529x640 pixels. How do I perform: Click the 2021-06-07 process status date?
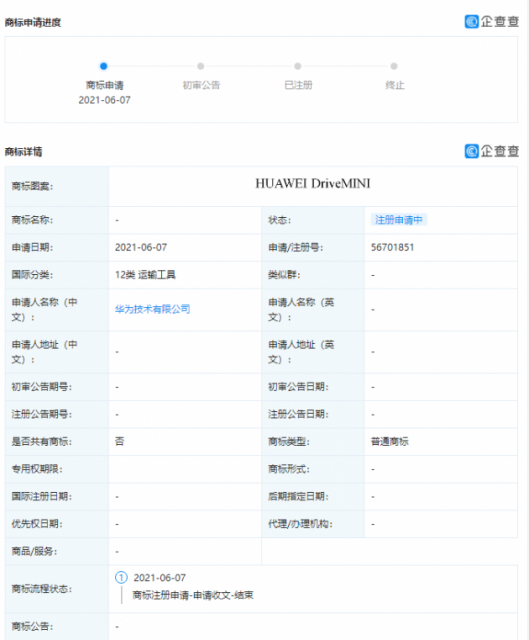pos(160,578)
